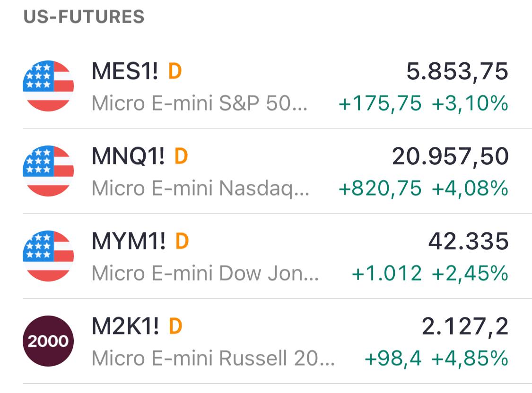Open the MES1! symbol ticker

pyautogui.click(x=125, y=72)
